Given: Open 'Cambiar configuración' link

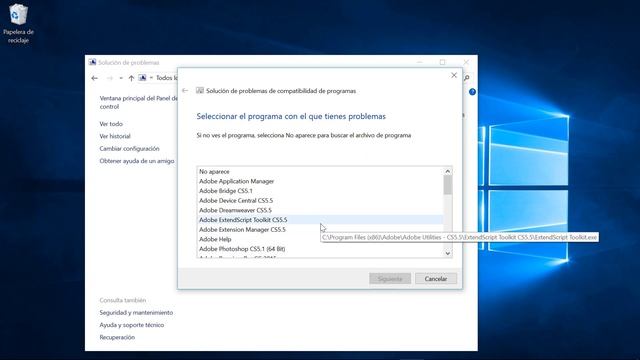Looking at the screenshot, I should [x=129, y=149].
